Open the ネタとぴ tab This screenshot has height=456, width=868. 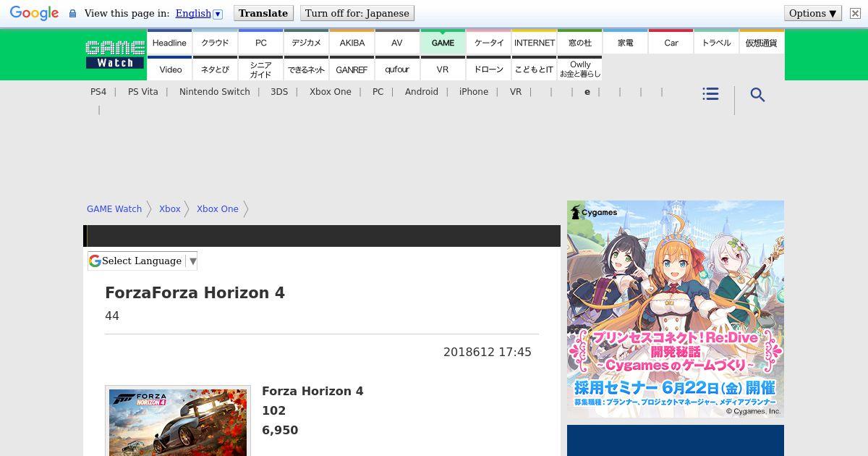click(x=215, y=69)
